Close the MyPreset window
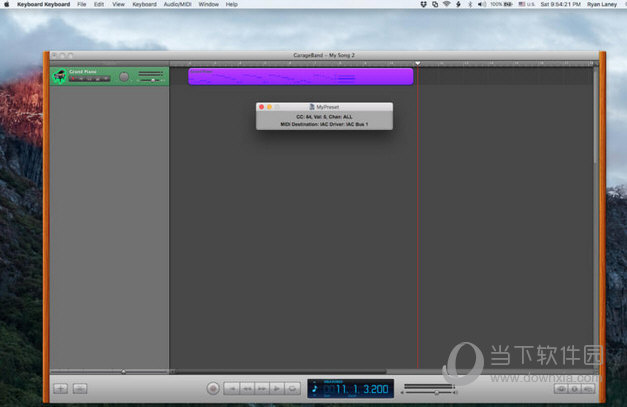Screen dimensions: 627x407 pyautogui.click(x=262, y=107)
